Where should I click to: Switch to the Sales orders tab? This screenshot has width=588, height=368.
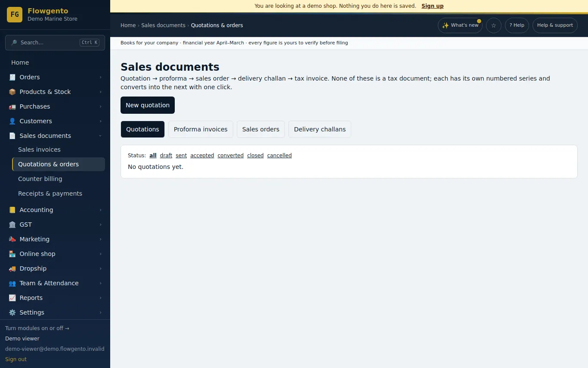coord(261,129)
